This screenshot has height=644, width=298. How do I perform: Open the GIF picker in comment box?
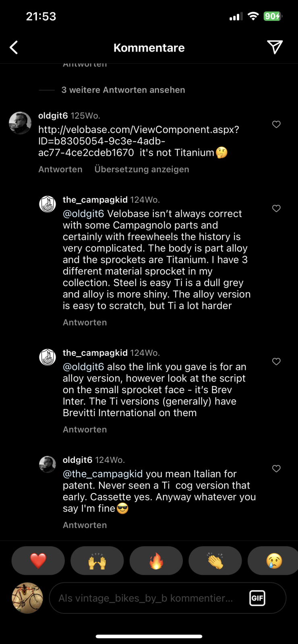[x=257, y=598]
